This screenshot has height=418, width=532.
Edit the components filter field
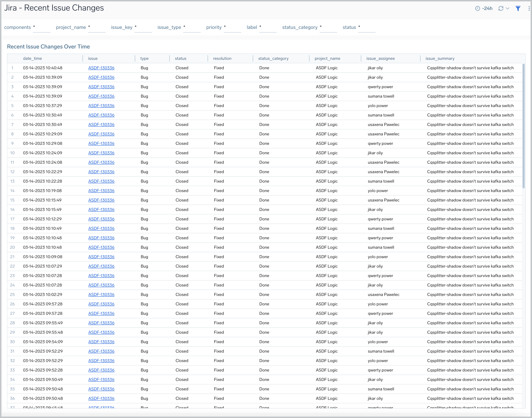coord(42,27)
